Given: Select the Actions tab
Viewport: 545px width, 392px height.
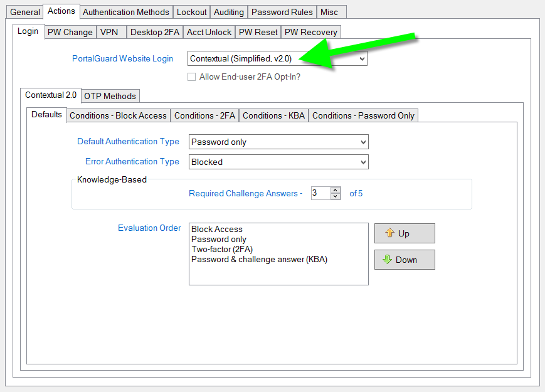Looking at the screenshot, I should tap(61, 11).
